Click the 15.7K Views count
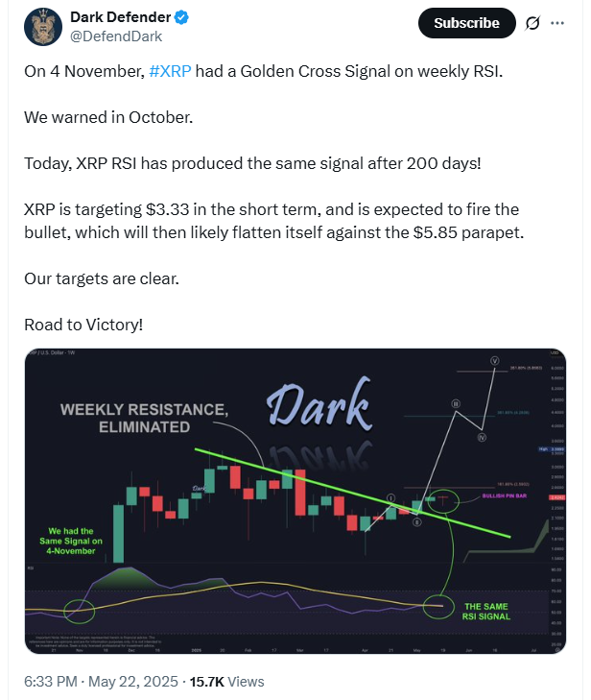 click(x=226, y=682)
